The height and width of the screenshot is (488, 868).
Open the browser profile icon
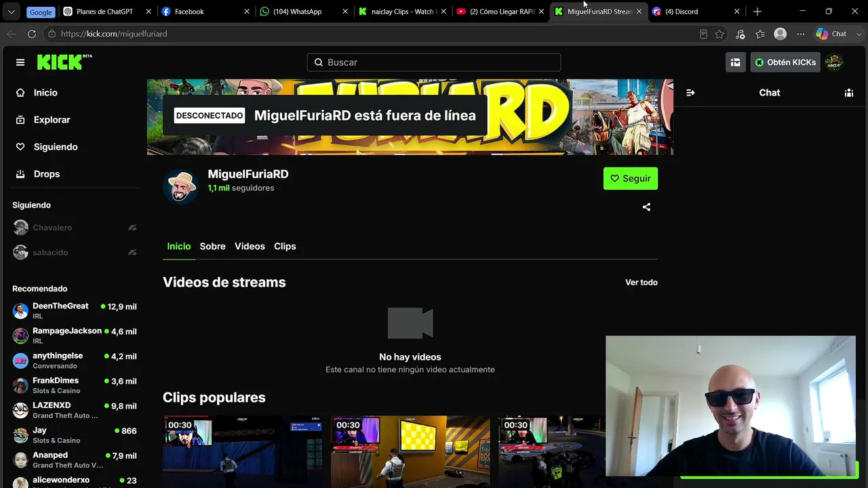coord(781,34)
